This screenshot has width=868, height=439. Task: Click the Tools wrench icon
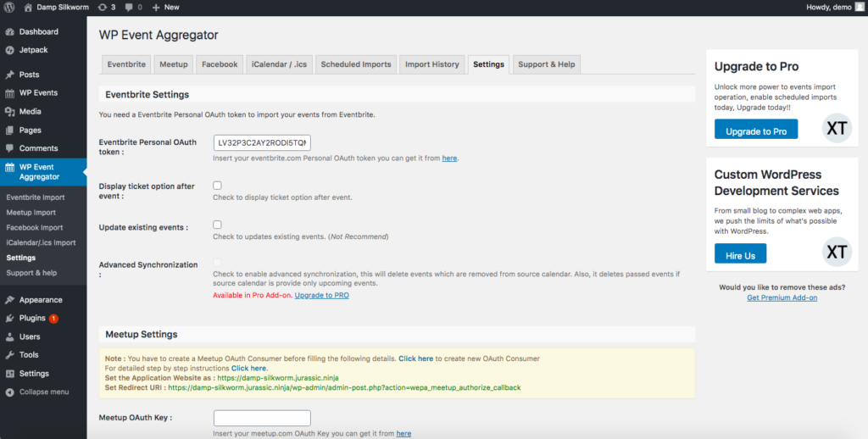(x=9, y=355)
